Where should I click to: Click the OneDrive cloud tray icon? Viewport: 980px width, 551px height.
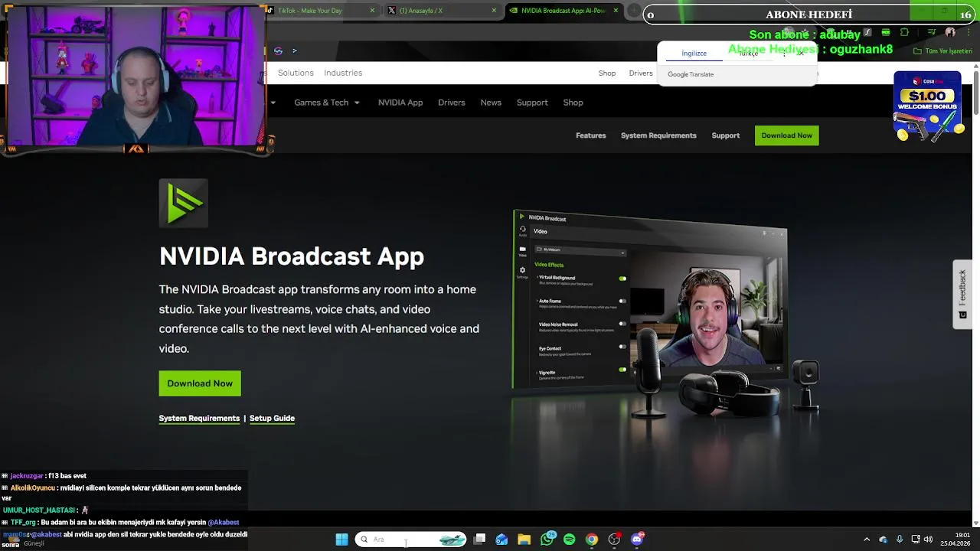883,540
